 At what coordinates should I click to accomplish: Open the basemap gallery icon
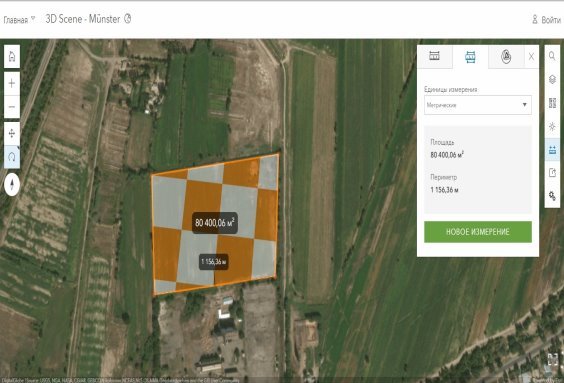pos(552,103)
